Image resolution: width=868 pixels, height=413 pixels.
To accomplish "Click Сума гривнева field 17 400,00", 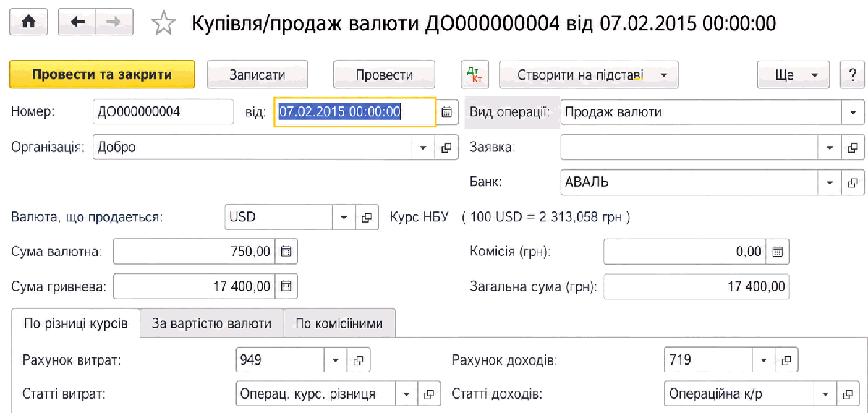I will (195, 286).
